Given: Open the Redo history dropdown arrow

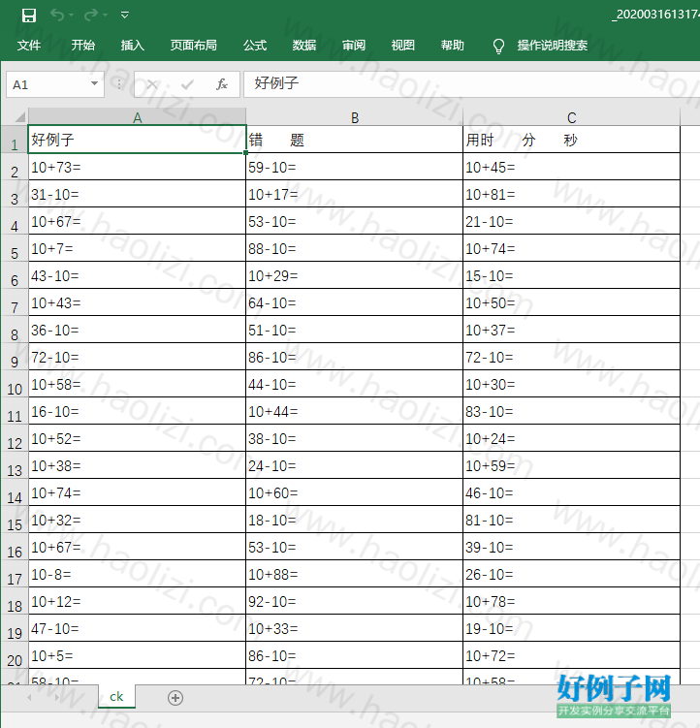Looking at the screenshot, I should [105, 16].
